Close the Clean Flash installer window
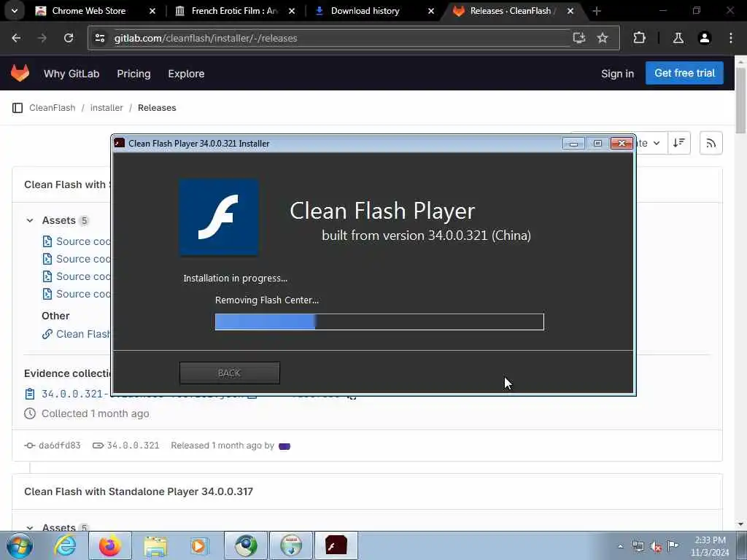 coord(622,144)
